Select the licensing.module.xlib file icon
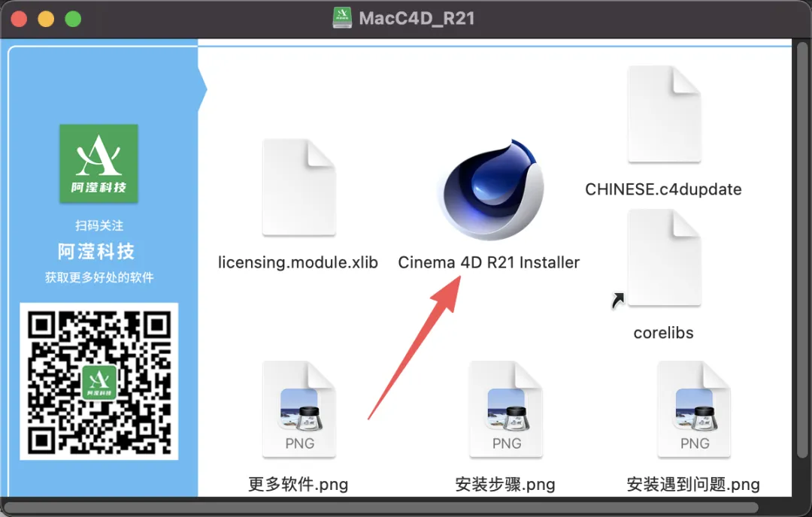 (298, 187)
